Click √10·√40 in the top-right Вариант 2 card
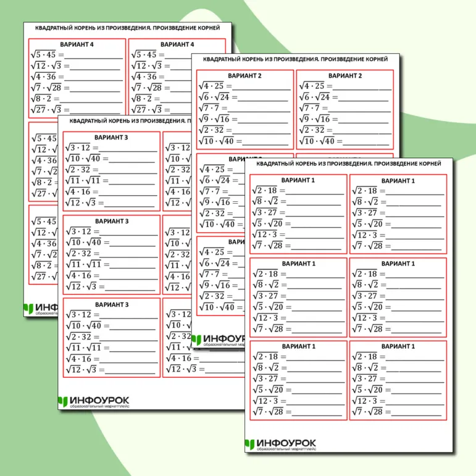Viewport: 476px width, 476px height. click(317, 141)
